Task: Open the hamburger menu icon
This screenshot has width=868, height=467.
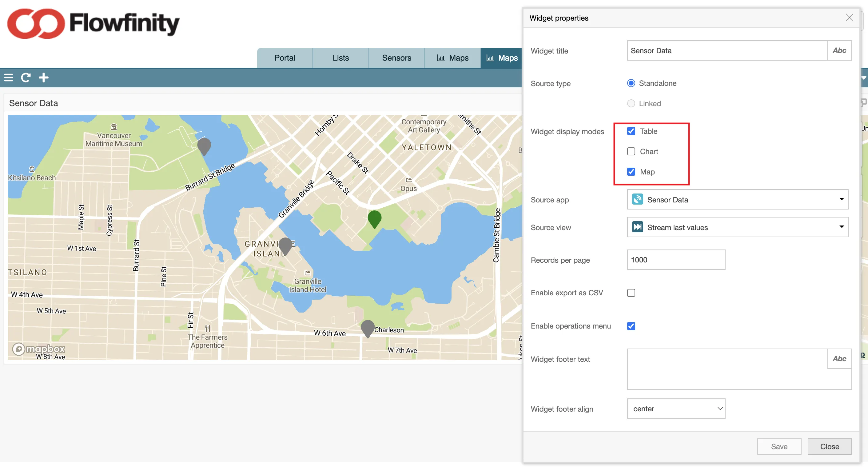Action: point(8,78)
